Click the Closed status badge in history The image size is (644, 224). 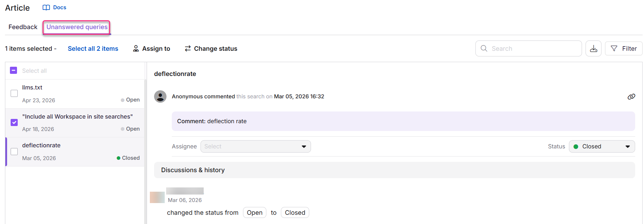click(295, 213)
